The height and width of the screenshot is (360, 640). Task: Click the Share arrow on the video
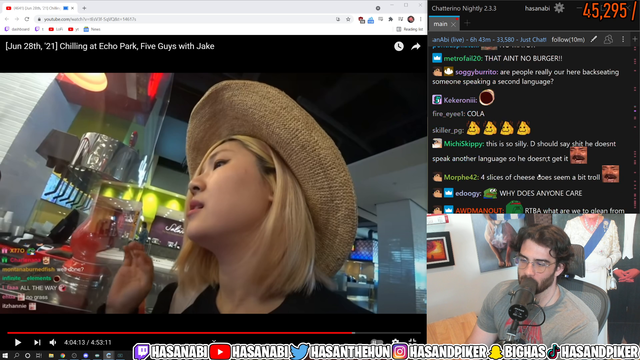tap(416, 47)
